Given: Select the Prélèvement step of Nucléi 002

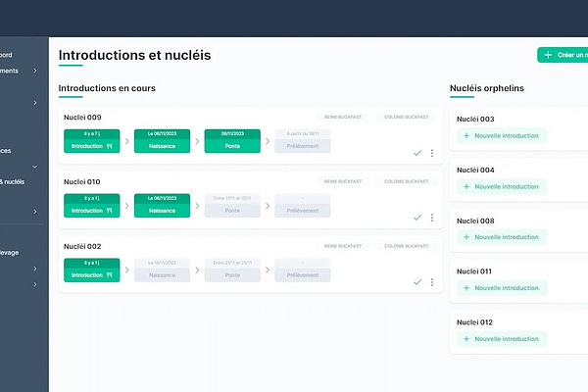Looking at the screenshot, I should coord(303,270).
